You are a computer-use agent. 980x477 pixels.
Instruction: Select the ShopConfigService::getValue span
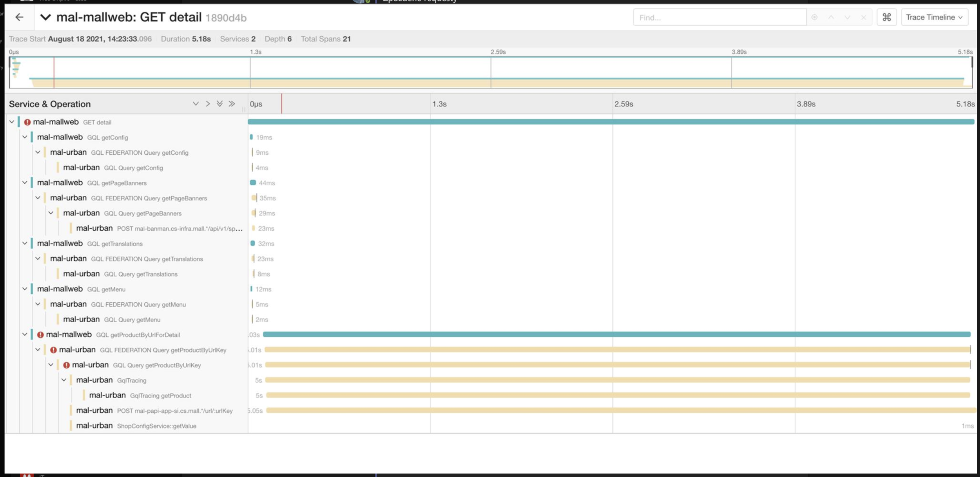pos(156,426)
